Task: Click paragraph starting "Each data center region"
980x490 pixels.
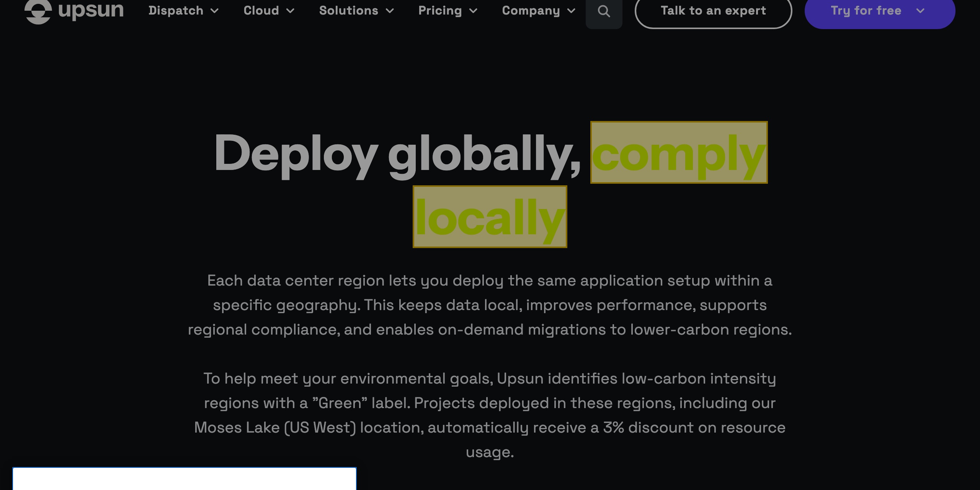Action: [490, 305]
